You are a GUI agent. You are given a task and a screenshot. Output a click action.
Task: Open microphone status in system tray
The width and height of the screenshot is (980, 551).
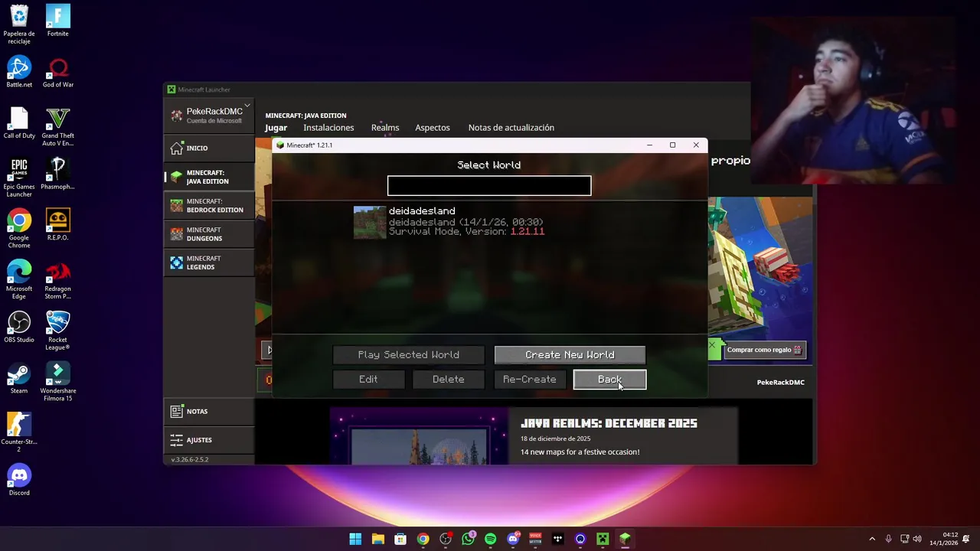click(888, 539)
